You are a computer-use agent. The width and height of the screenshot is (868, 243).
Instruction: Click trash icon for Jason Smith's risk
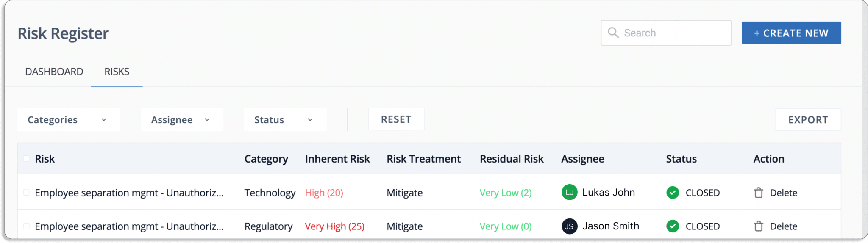click(759, 226)
